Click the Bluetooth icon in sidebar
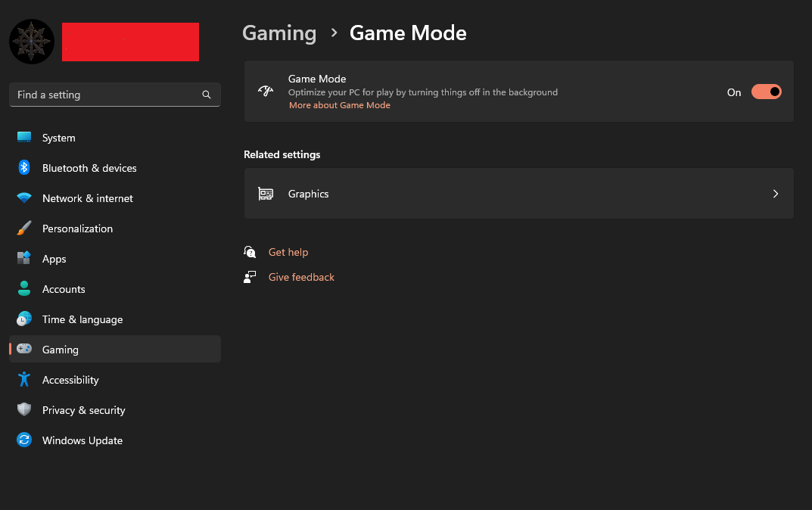This screenshot has height=510, width=812. click(23, 167)
